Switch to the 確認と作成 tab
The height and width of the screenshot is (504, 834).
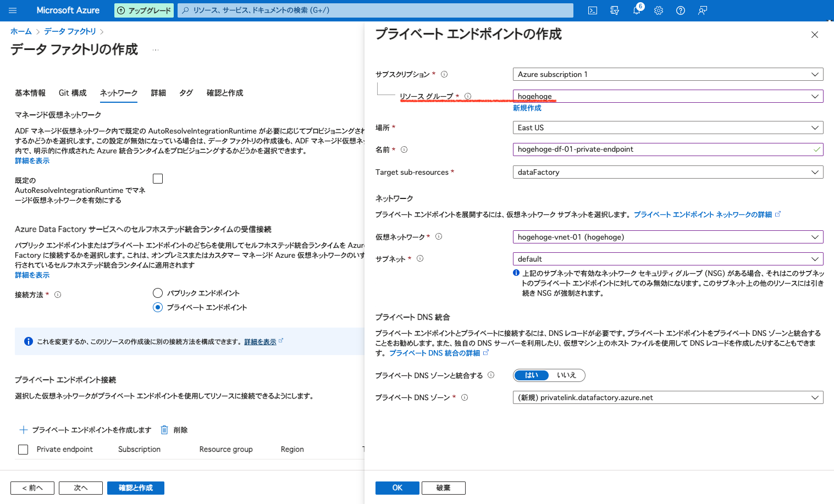coord(225,93)
